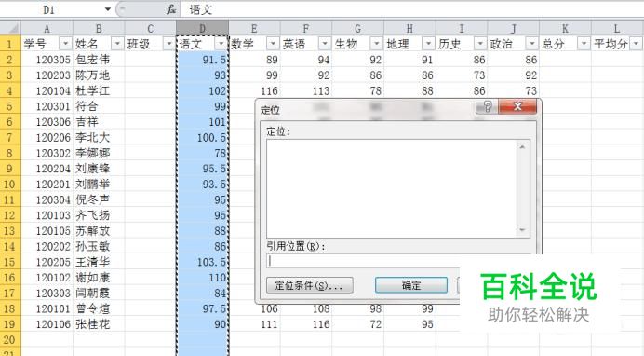Click 语文 score cell 110
Viewport: 644px width, 356px height.
tap(203, 278)
